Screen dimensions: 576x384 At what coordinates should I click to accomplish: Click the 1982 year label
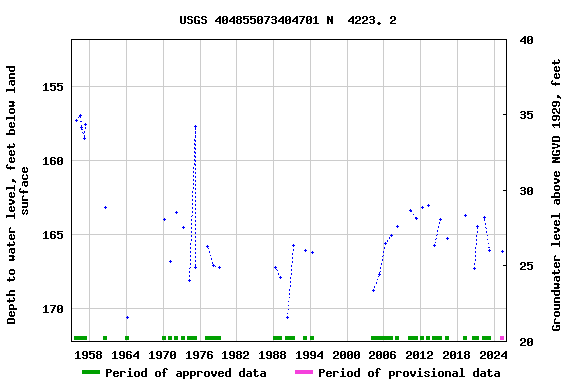[x=235, y=355]
